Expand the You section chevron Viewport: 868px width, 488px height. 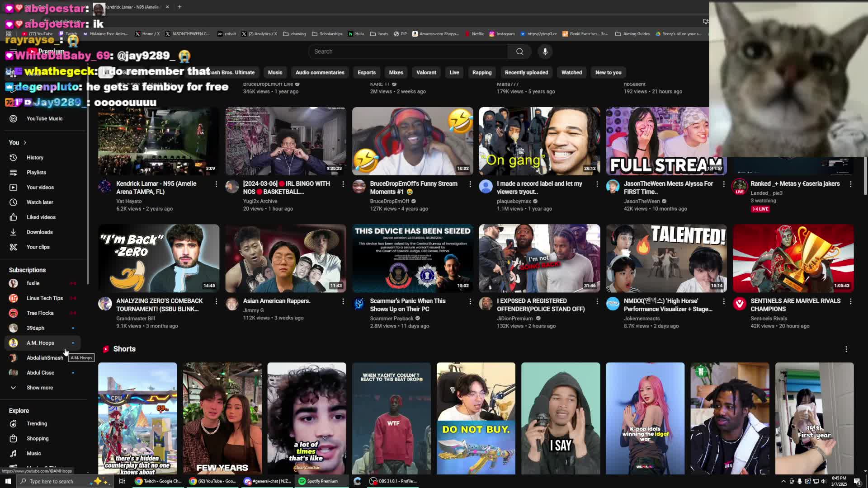[25, 142]
